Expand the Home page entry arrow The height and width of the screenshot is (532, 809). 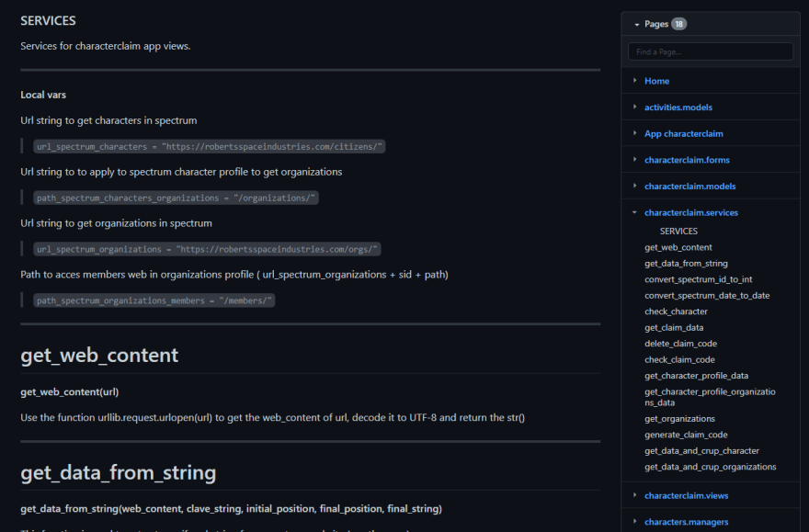click(634, 81)
